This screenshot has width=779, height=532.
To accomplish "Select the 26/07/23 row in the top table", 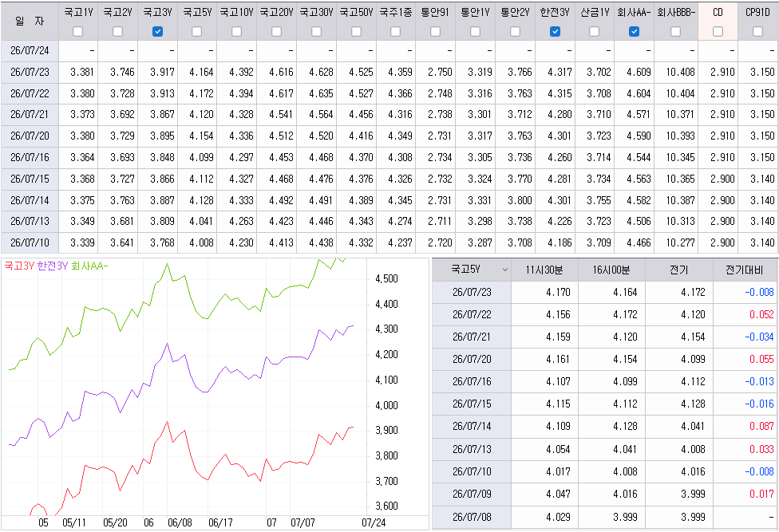I will (x=389, y=72).
